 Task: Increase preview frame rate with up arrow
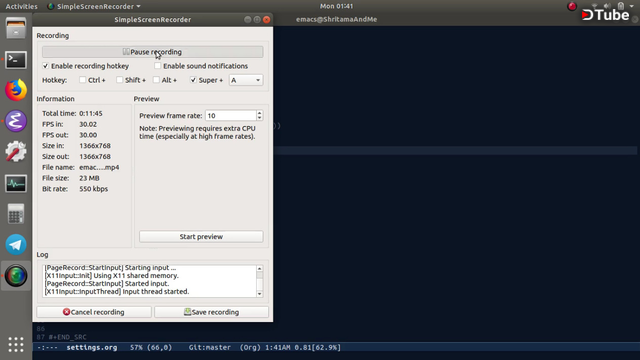(259, 113)
